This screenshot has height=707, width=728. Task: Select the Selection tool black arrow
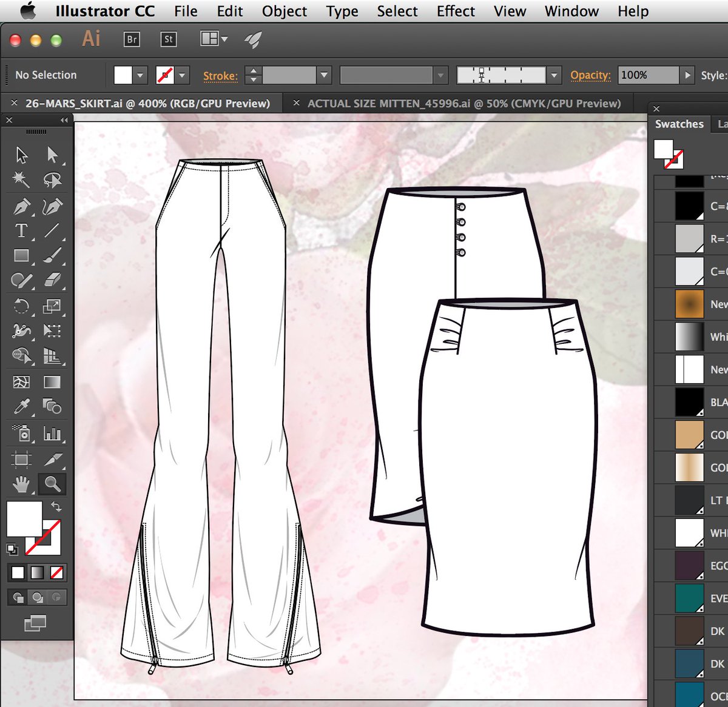(22, 155)
